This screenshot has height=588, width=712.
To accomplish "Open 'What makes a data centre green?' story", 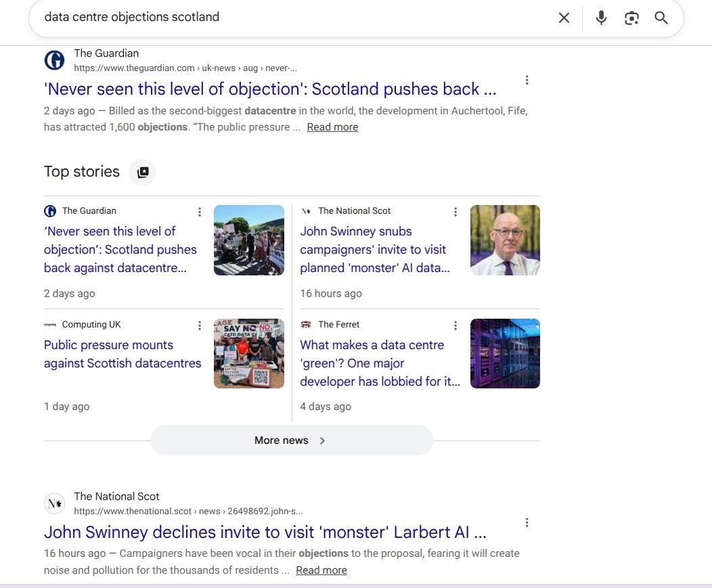I will tap(380, 363).
